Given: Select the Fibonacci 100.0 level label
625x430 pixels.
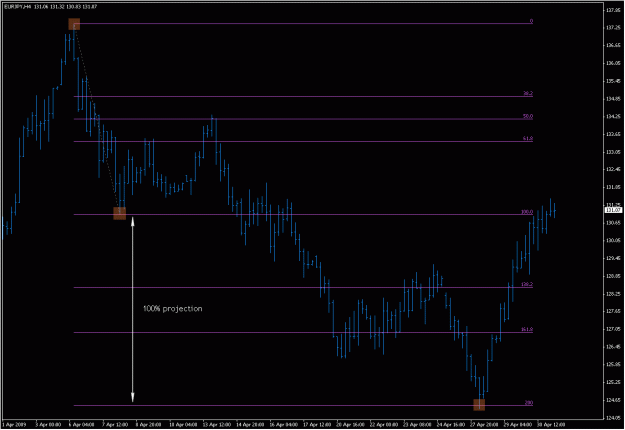Looking at the screenshot, I should tap(527, 212).
